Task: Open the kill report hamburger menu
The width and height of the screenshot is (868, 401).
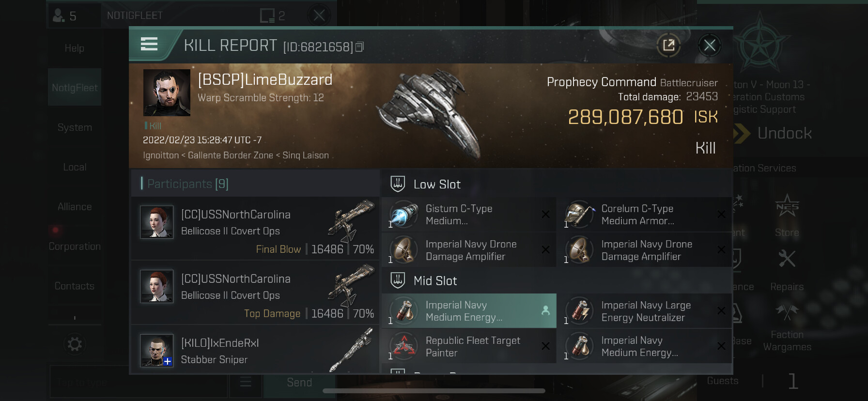Action: coord(149,45)
